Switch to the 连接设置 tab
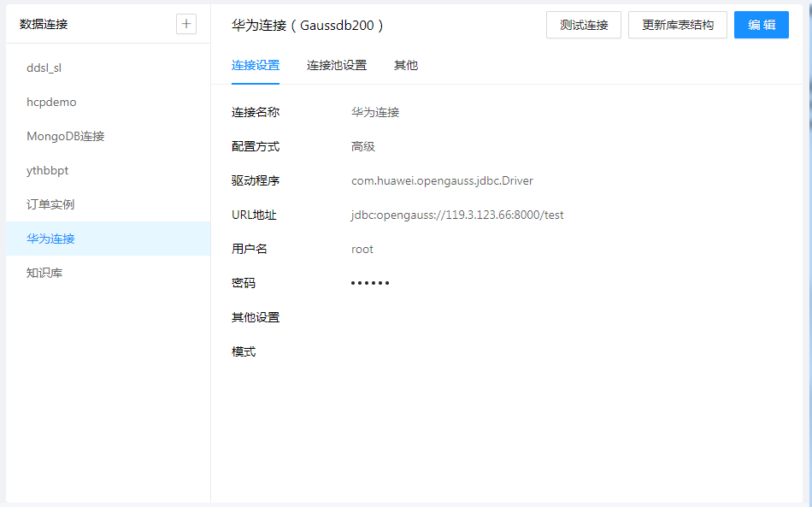 [256, 65]
